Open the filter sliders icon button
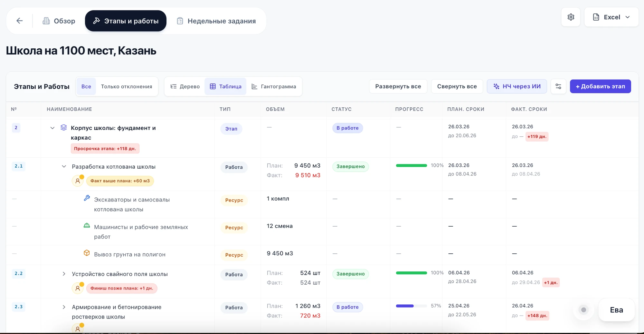This screenshot has width=644, height=334. point(558,86)
